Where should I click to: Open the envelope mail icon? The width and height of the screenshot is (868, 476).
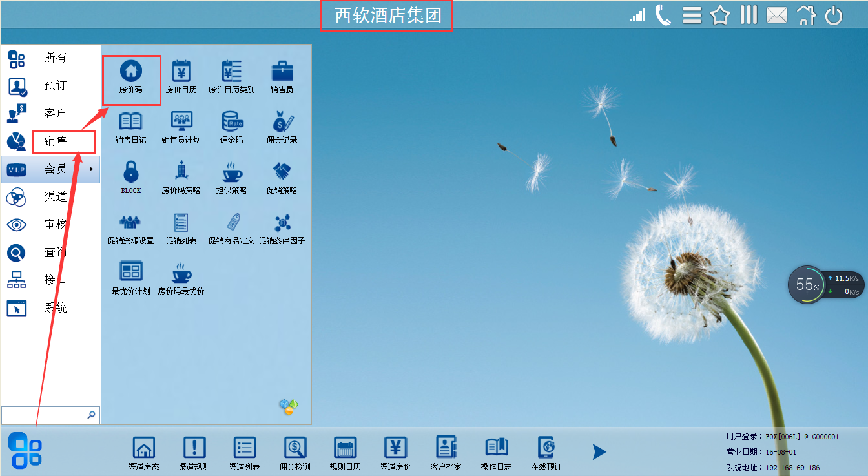[777, 16]
